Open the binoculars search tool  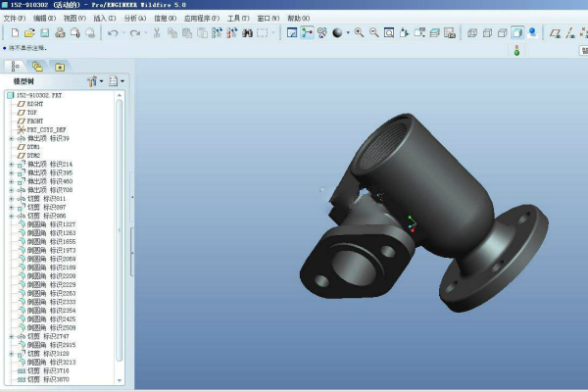pos(247,33)
